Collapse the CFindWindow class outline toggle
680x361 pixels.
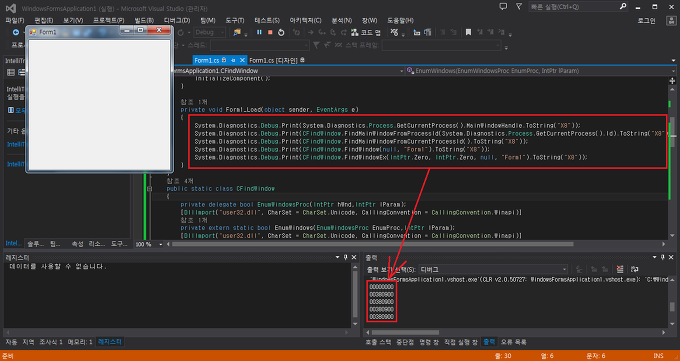150,189
